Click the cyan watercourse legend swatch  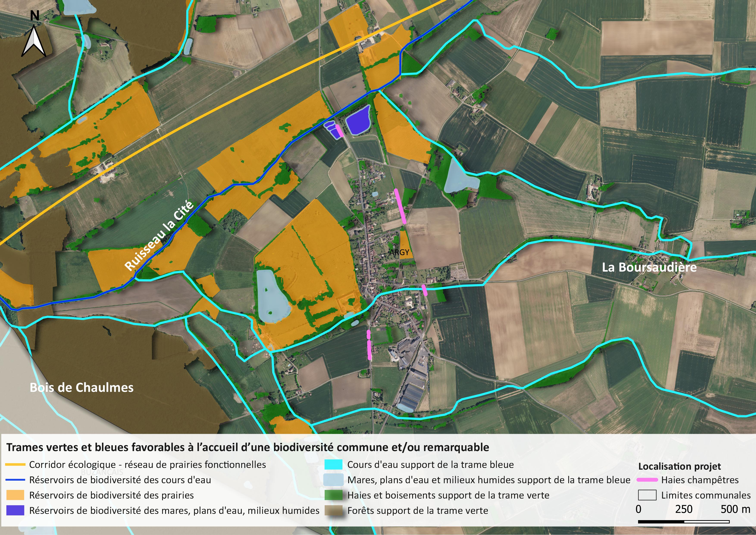pos(333,465)
